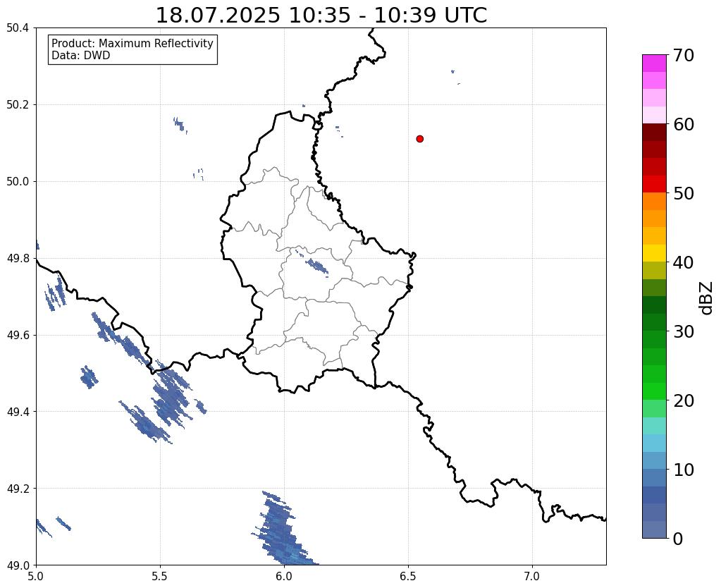Click colorbar tick label 50

pyautogui.click(x=684, y=193)
